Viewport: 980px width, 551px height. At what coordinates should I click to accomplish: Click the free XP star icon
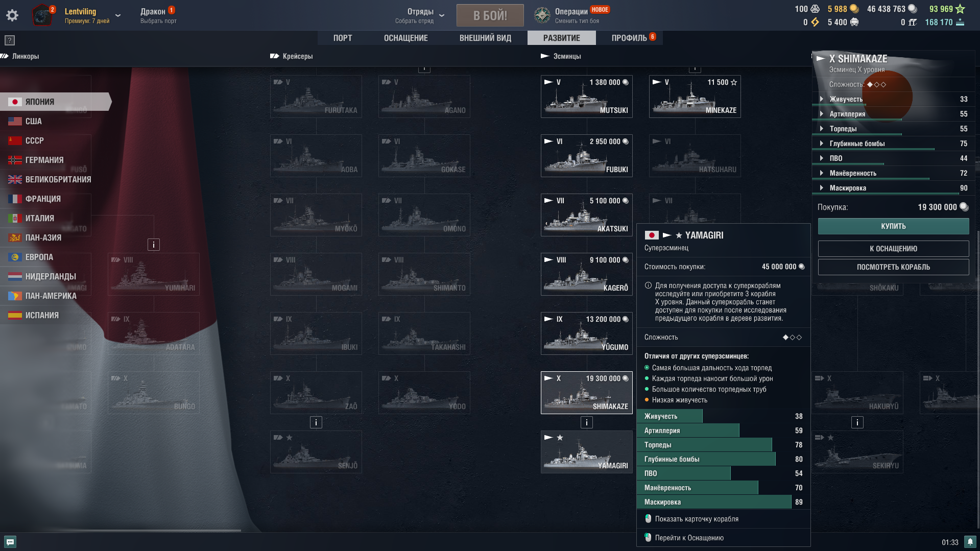[960, 9]
